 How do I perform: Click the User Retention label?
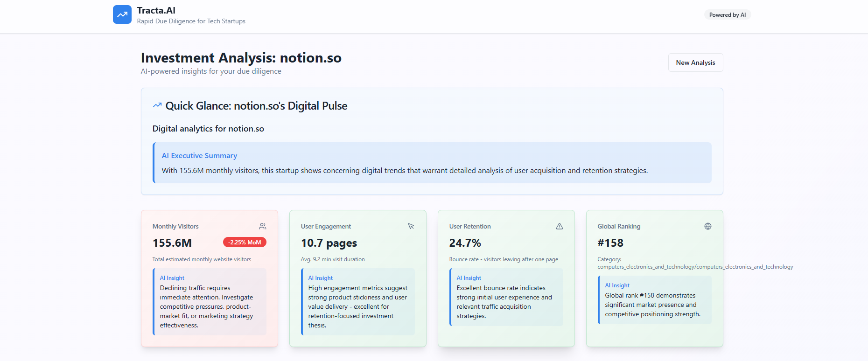point(470,226)
